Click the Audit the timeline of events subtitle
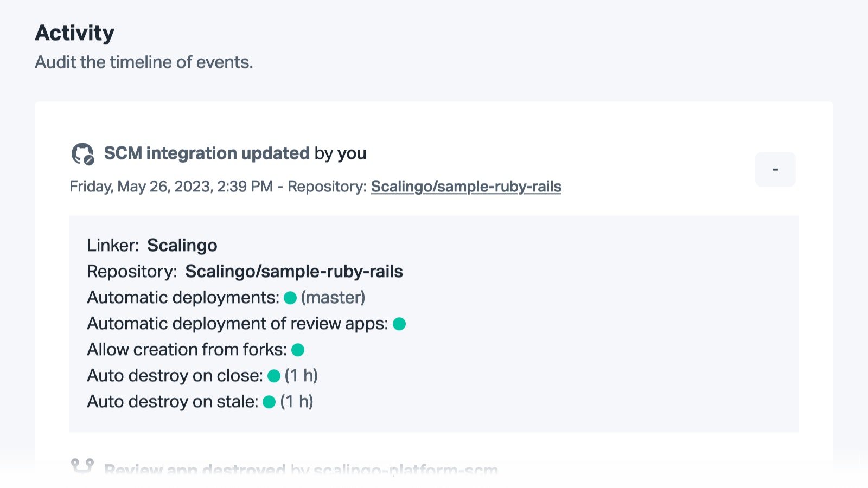The height and width of the screenshot is (488, 868). click(x=144, y=62)
